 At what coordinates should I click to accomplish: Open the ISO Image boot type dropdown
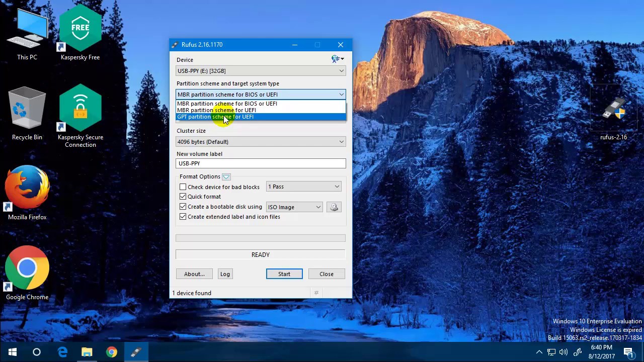294,207
